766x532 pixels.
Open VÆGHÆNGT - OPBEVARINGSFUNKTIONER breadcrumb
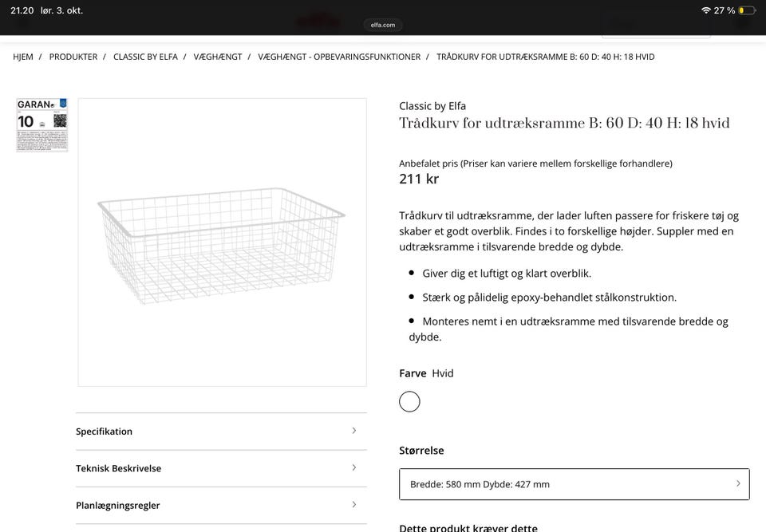click(339, 57)
